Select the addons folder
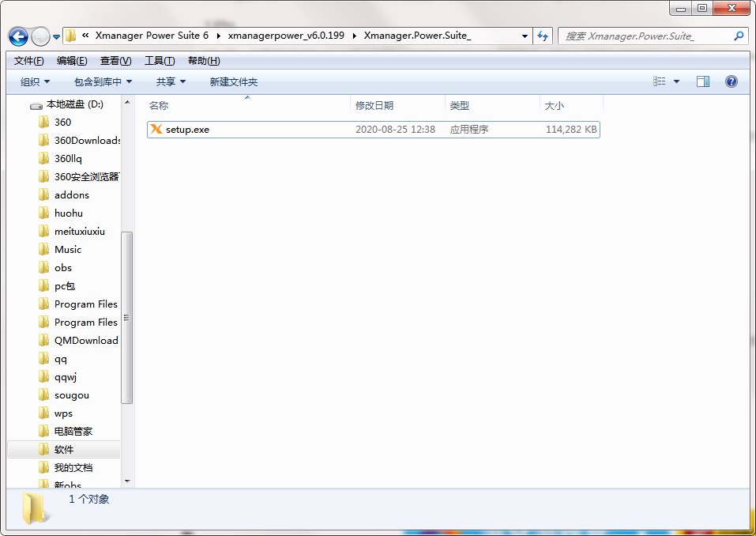This screenshot has height=536, width=756. [72, 195]
